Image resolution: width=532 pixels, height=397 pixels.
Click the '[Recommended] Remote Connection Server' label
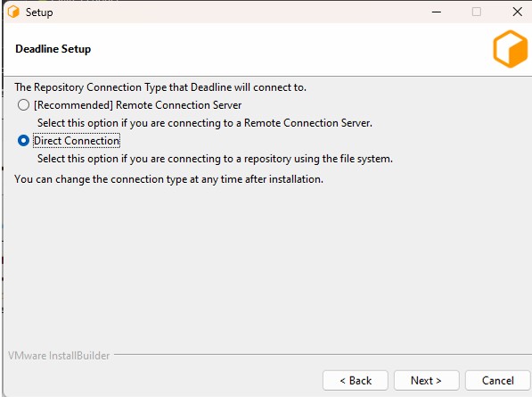pyautogui.click(x=137, y=105)
